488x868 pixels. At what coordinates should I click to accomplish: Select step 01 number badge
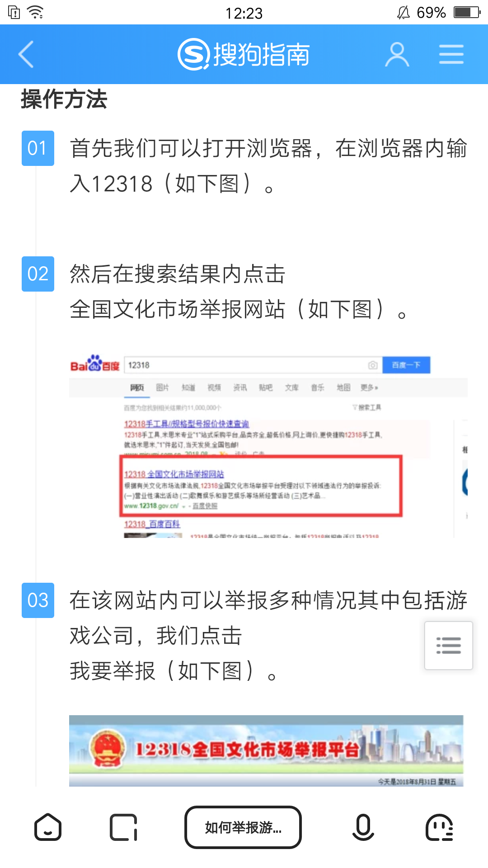[38, 148]
